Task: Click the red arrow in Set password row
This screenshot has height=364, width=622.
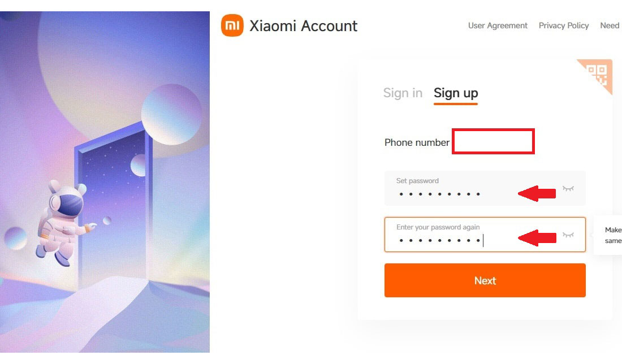Action: (x=537, y=194)
